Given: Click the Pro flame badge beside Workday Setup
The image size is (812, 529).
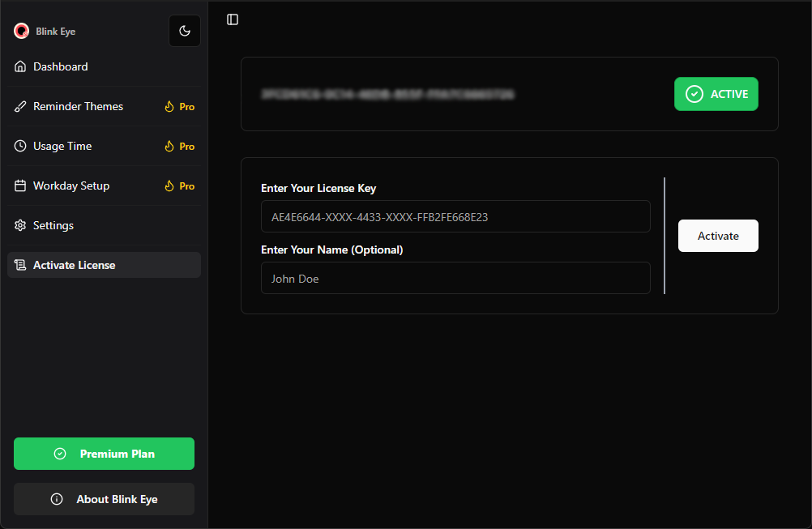Looking at the screenshot, I should (179, 186).
